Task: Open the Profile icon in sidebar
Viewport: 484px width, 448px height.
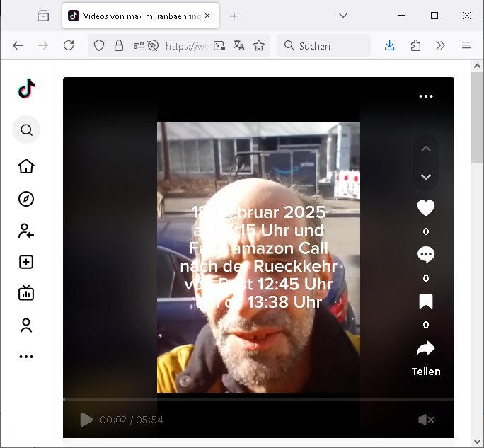Action: [26, 326]
